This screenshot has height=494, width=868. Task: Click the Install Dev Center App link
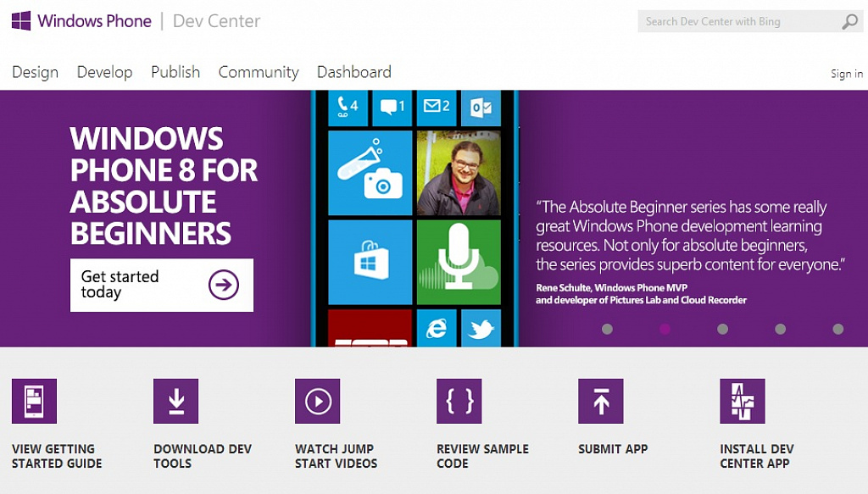pos(757,457)
